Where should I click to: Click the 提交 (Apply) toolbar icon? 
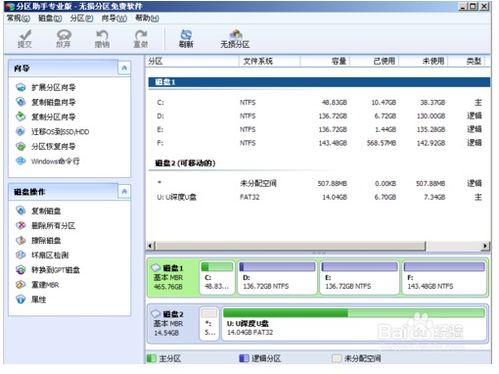pyautogui.click(x=25, y=38)
